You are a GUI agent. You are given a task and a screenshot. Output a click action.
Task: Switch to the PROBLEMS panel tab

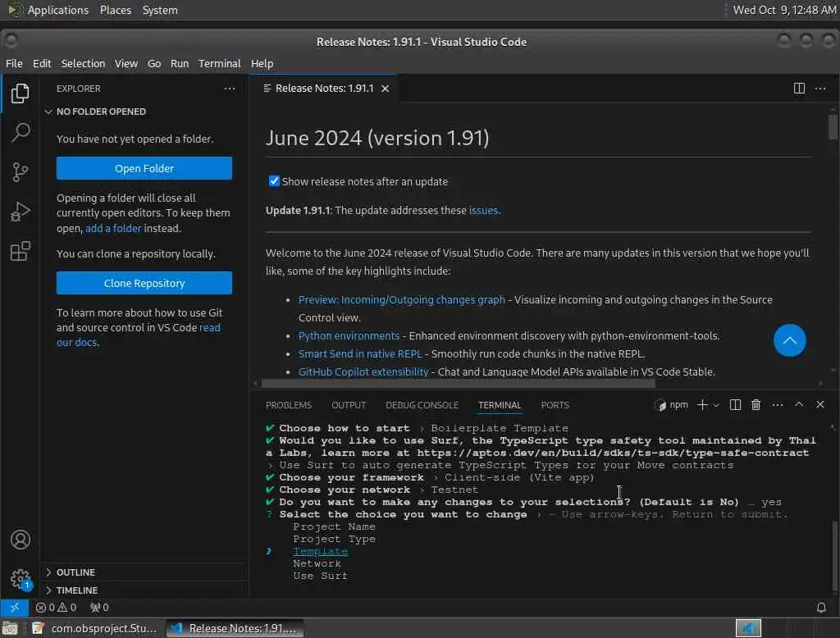click(x=288, y=405)
